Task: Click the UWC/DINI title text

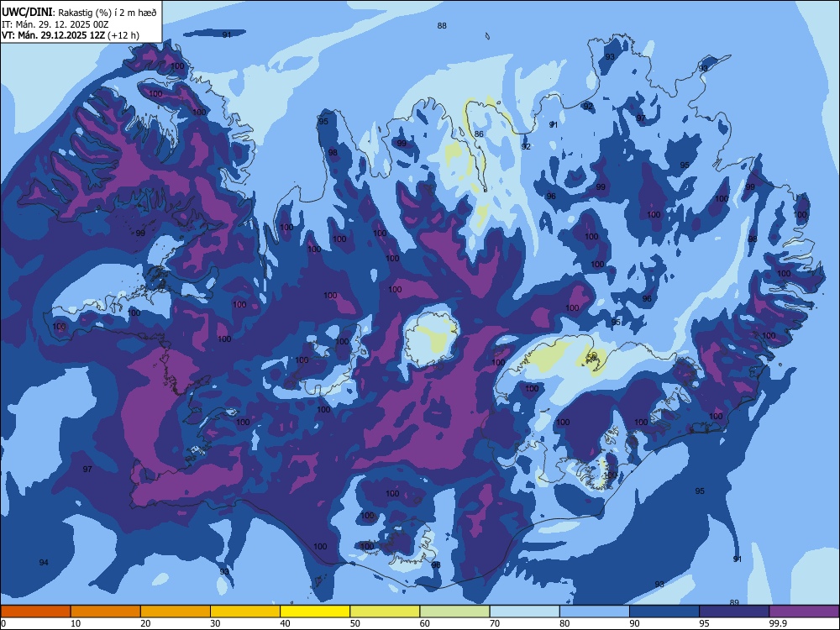Action: tap(28, 13)
